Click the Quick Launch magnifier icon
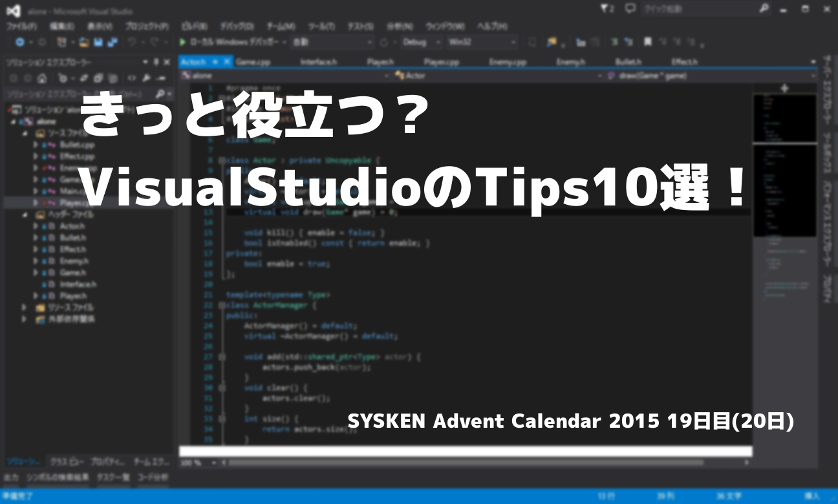This screenshot has height=504, width=838. click(x=764, y=9)
